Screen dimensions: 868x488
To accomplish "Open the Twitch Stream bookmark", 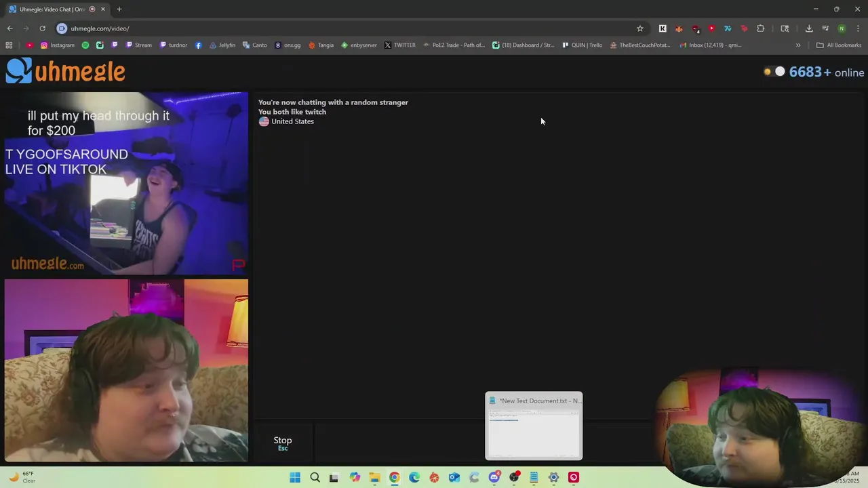I will 138,45.
